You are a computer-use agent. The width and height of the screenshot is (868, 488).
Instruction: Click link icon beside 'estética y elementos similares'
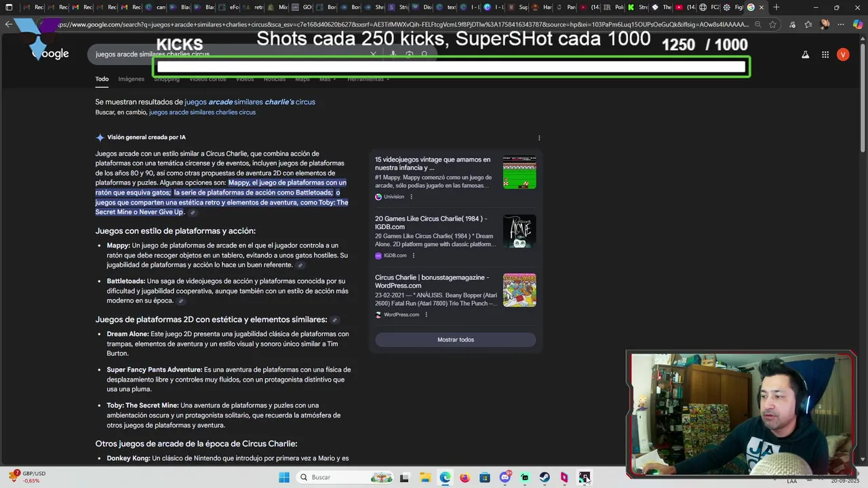point(334,320)
